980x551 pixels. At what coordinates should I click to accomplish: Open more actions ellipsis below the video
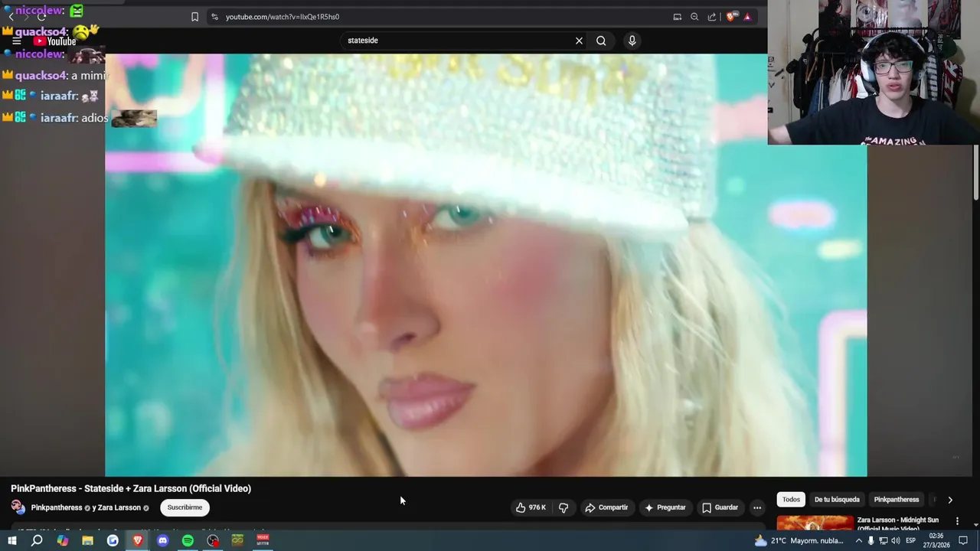(757, 507)
